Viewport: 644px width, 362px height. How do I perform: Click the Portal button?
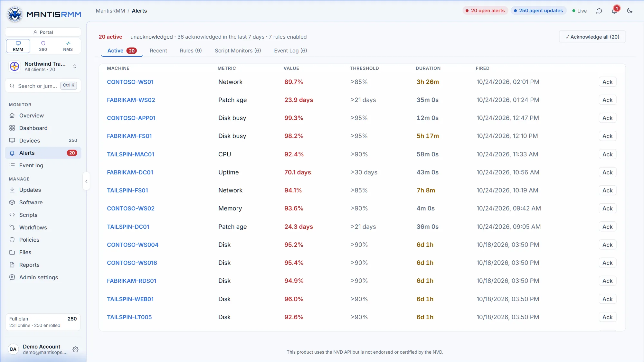(43, 32)
